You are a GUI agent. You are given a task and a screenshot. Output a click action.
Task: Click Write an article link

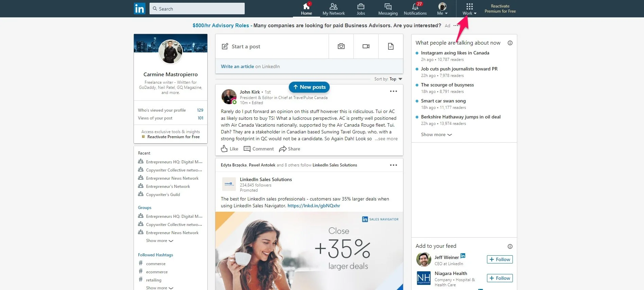pyautogui.click(x=237, y=66)
